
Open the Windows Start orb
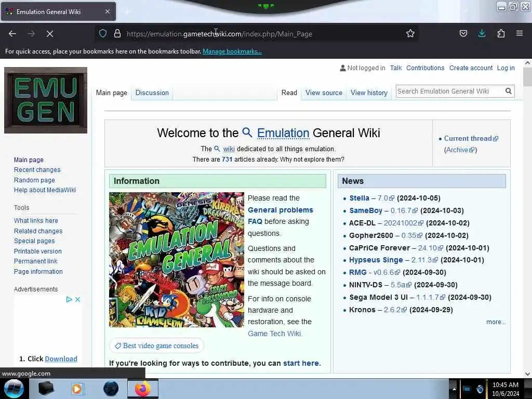coord(14,389)
